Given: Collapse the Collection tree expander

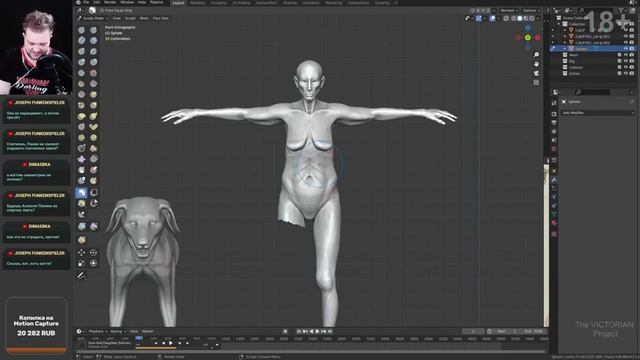Looking at the screenshot, I should pyautogui.click(x=559, y=24).
